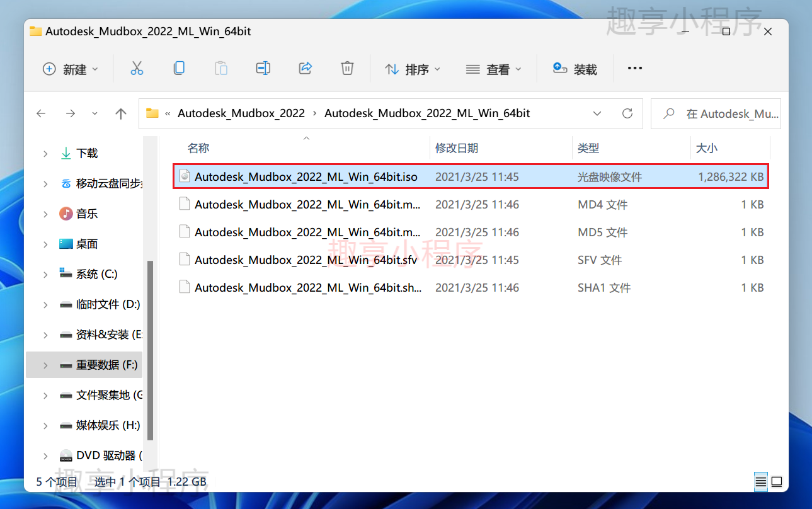Open System (C:) drive
This screenshot has width=812, height=509.
click(88, 274)
